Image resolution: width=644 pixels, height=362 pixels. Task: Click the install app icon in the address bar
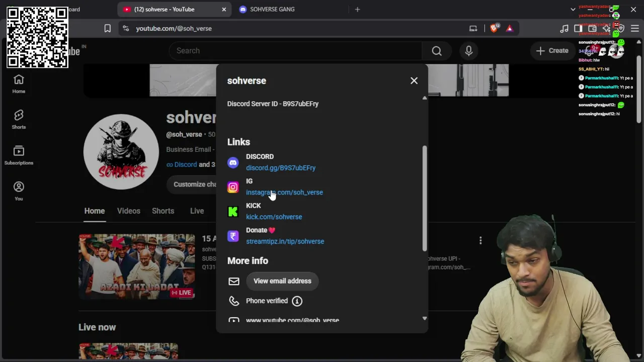tap(473, 29)
